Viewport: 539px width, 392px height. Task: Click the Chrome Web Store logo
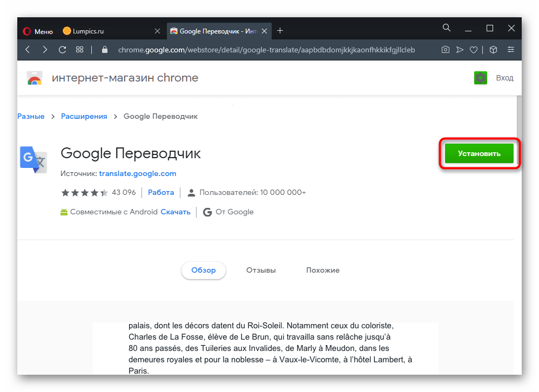[x=35, y=78]
